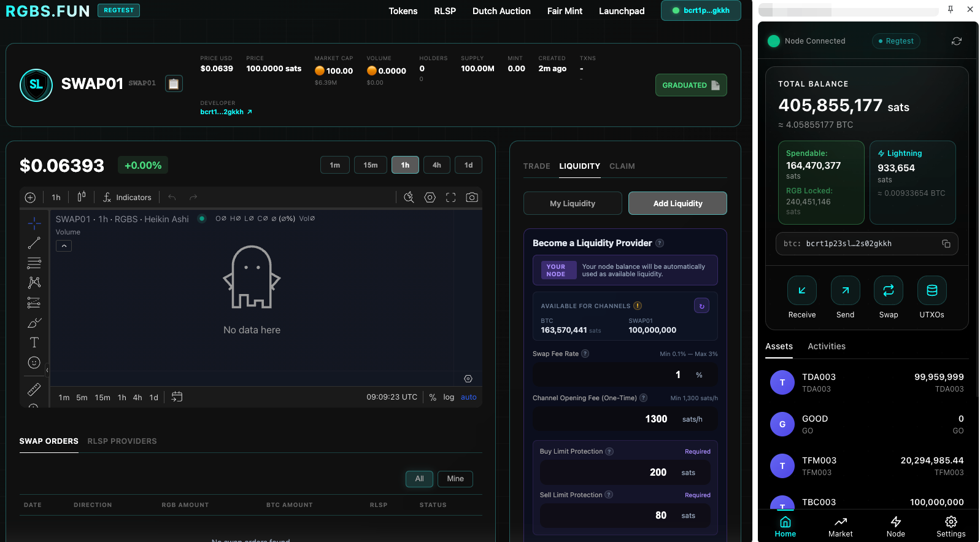
Task: Select 15m price timeframe button
Action: 371,165
